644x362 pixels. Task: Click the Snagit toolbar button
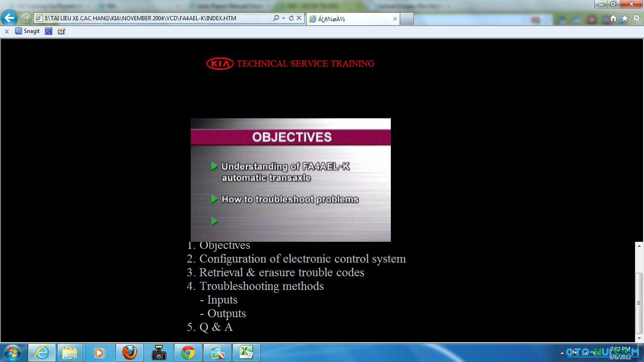click(x=27, y=31)
